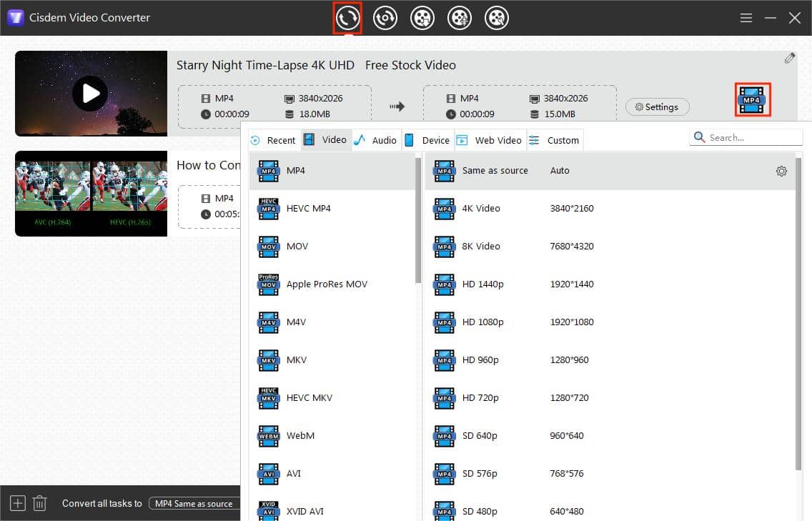The height and width of the screenshot is (521, 812).
Task: Open the Convert all tasks to dropdown
Action: coord(194,503)
